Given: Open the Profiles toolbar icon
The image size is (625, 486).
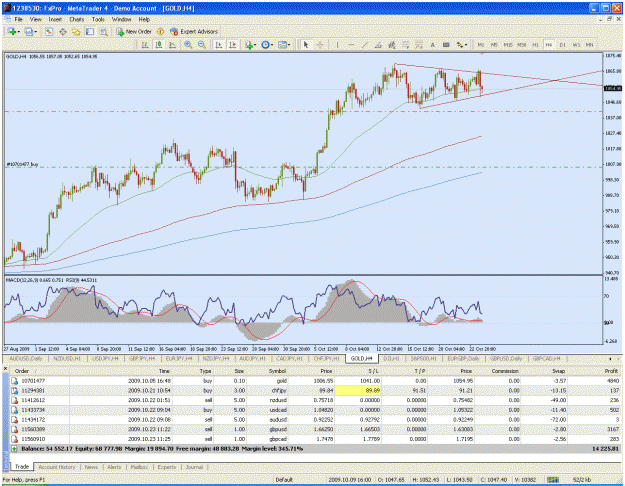Looking at the screenshot, I should [30, 31].
